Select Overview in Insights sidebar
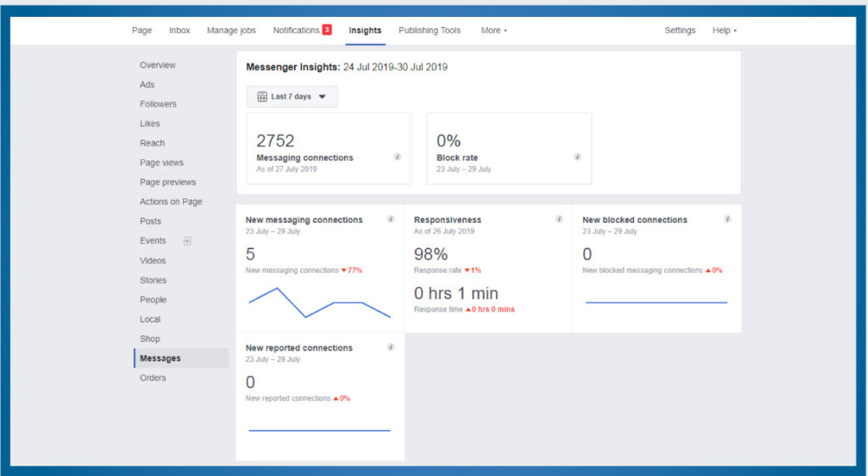Viewport: 868px width, 476px height. [158, 65]
